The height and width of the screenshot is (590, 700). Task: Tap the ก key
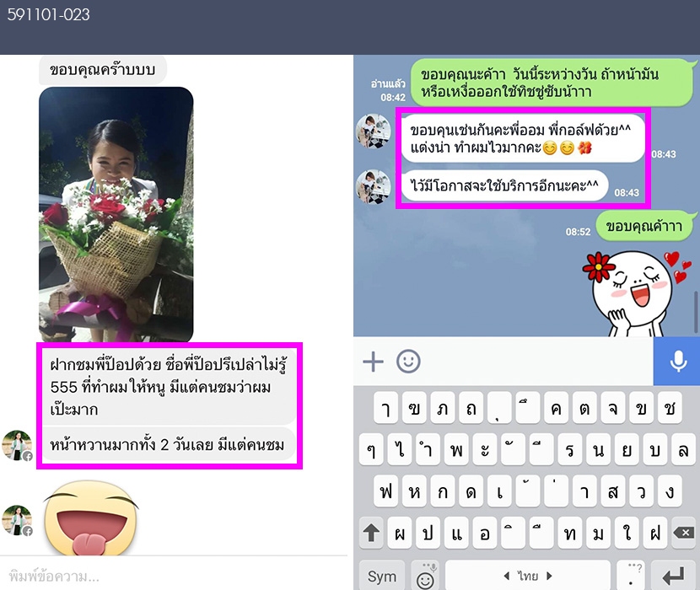443,491
